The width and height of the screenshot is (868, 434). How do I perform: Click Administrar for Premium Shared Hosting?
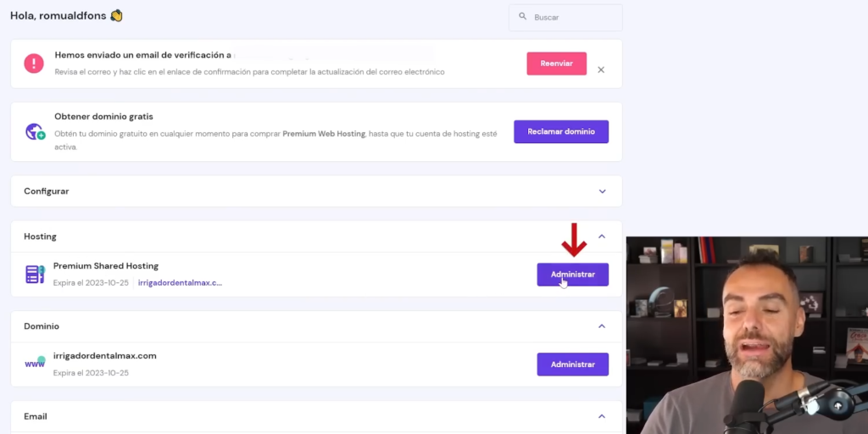[572, 275]
